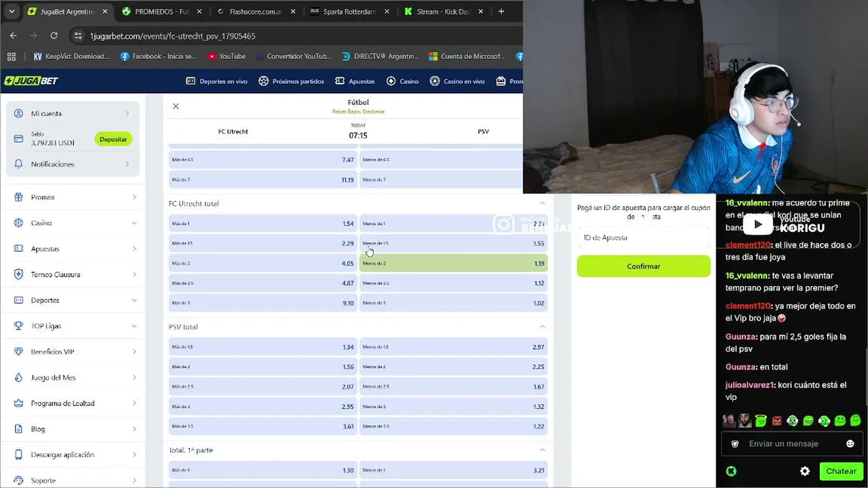Expand the TOP Ligas sidebar menu

click(x=134, y=326)
